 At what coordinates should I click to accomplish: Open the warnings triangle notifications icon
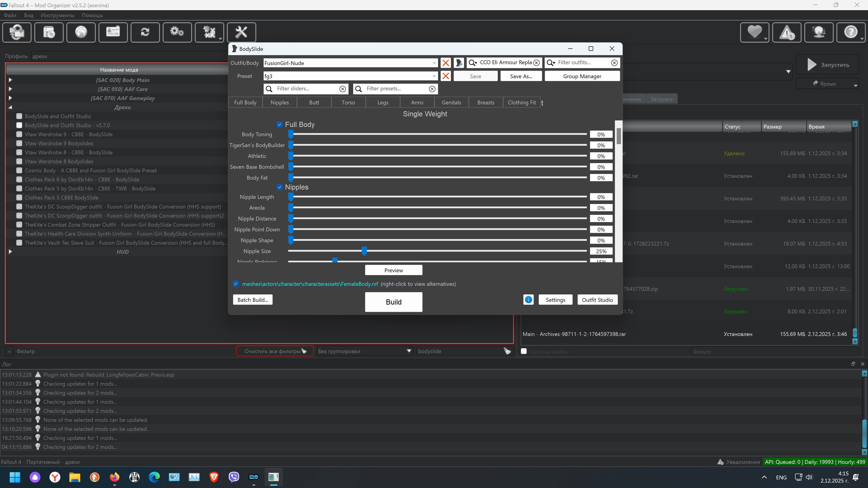click(x=786, y=32)
